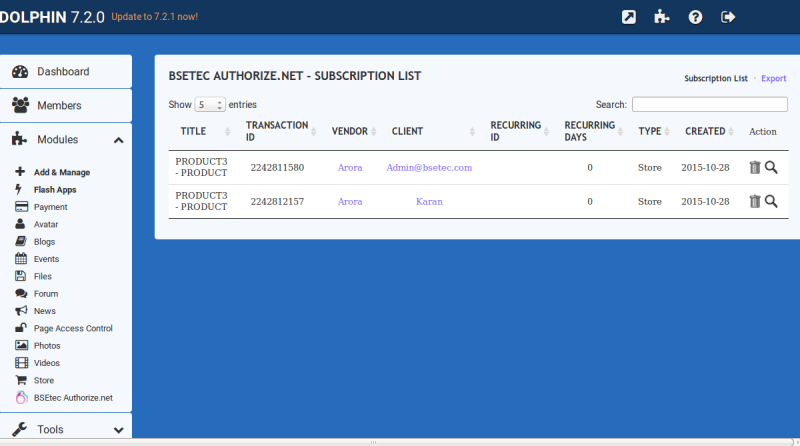The width and height of the screenshot is (800, 446).
Task: Click PRODUCT3 - PRODUCT title in first row
Action: (201, 167)
